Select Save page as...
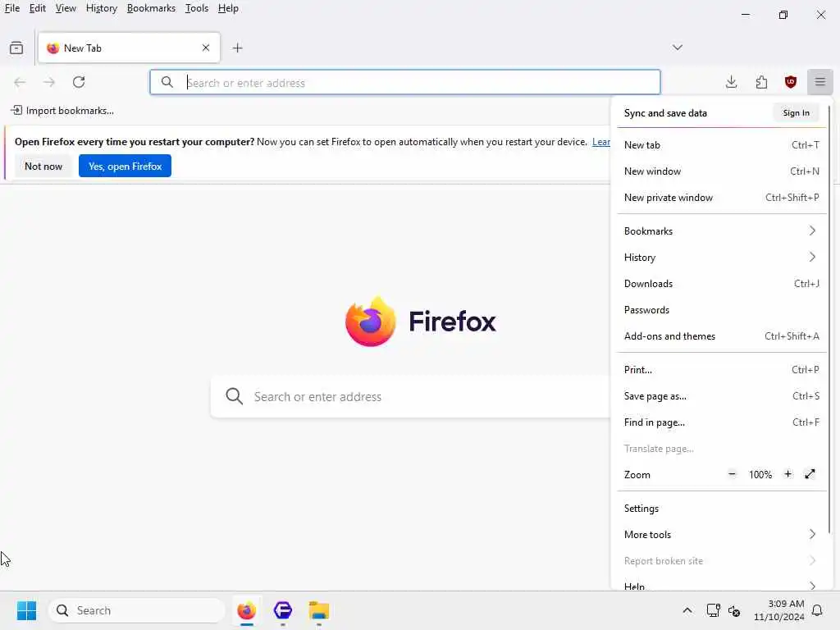 [722, 396]
